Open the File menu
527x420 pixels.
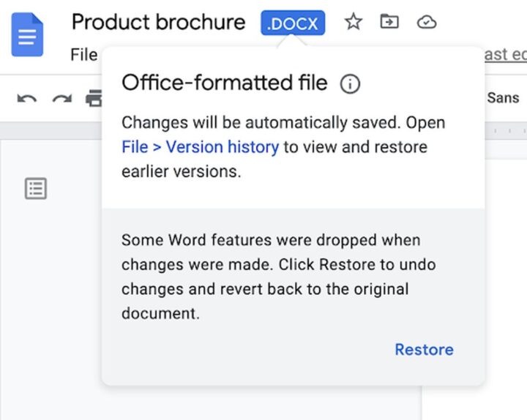click(83, 55)
